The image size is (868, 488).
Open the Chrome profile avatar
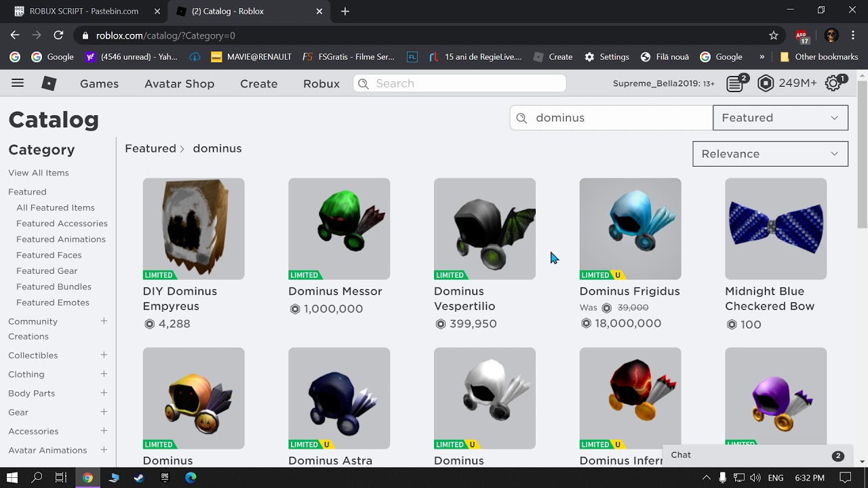click(x=831, y=35)
